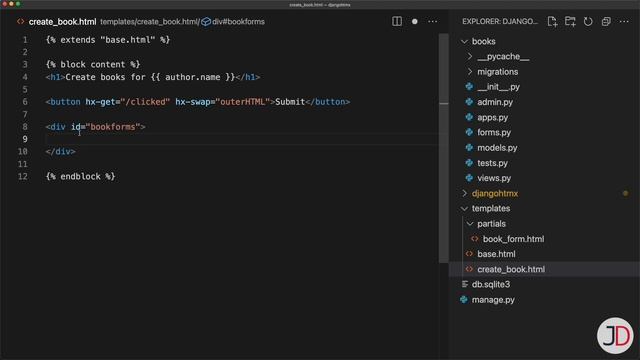640x360 pixels.
Task: Click HTML icon beside book_form.html
Action: pyautogui.click(x=475, y=239)
